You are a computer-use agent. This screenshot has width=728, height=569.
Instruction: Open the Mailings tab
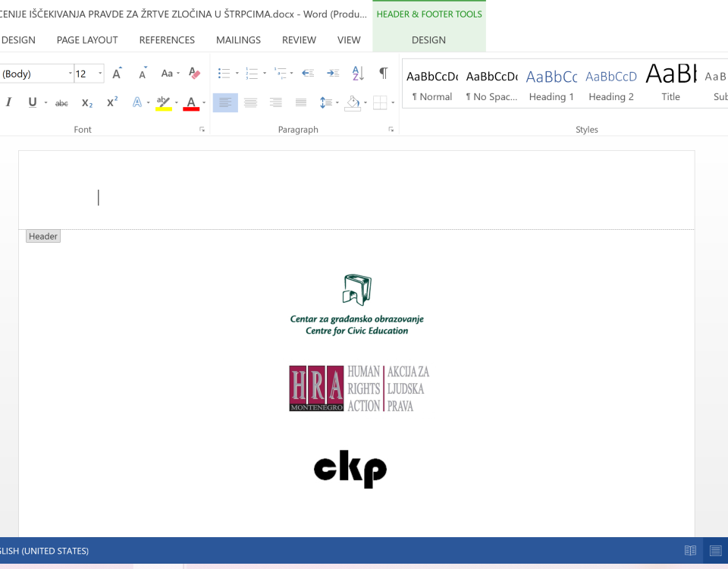point(238,40)
